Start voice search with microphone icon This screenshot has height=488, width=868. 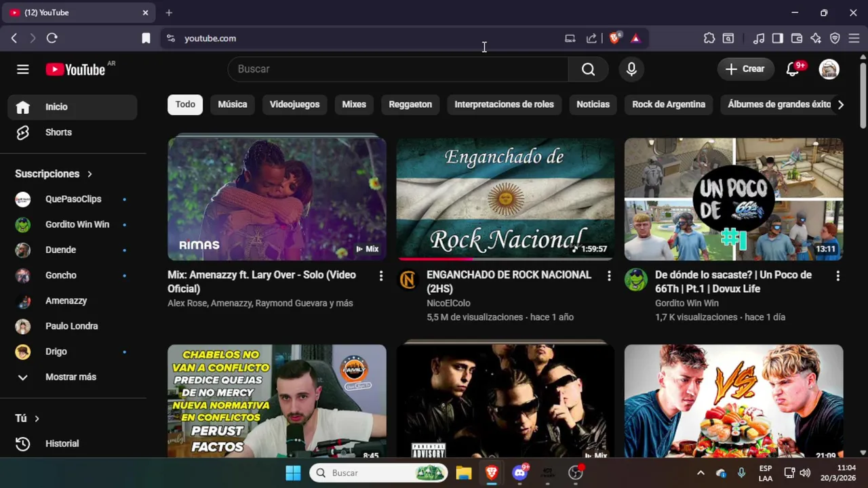click(631, 69)
